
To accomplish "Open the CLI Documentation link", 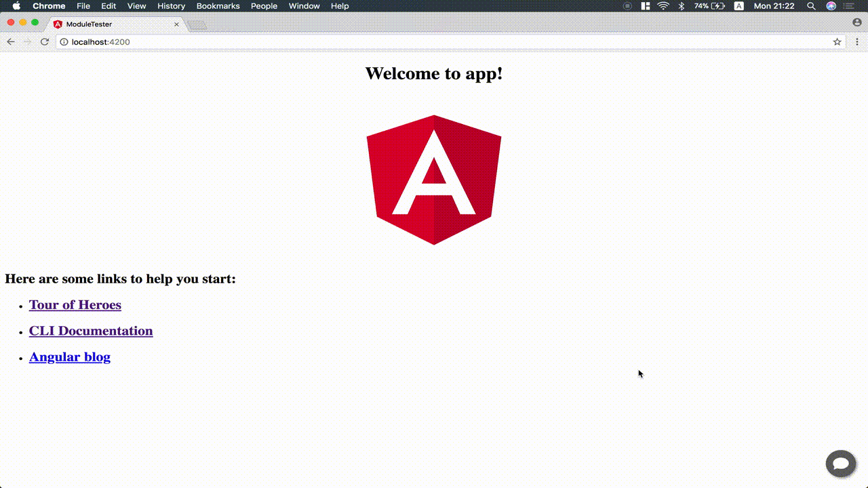I will 91,331.
